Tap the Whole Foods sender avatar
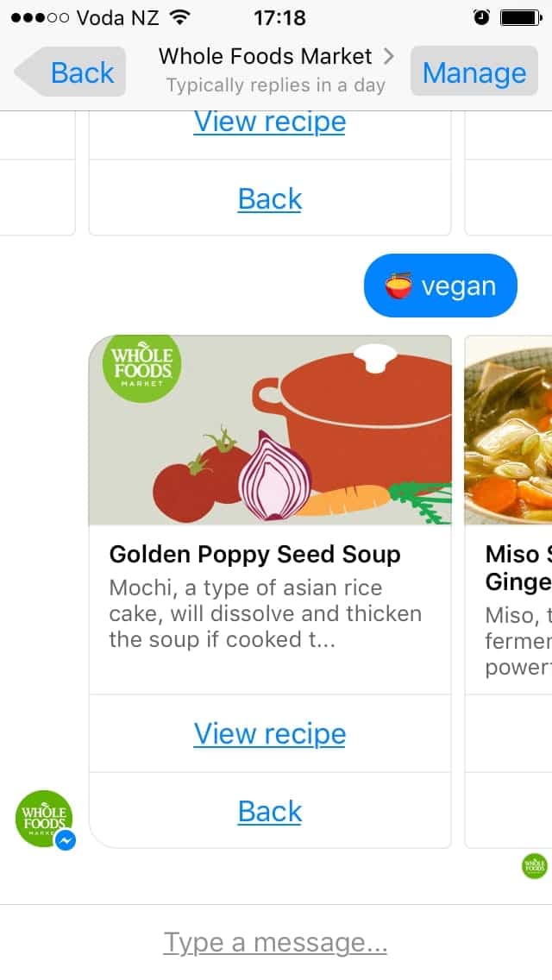This screenshot has width=552, height=980. pyautogui.click(x=45, y=818)
